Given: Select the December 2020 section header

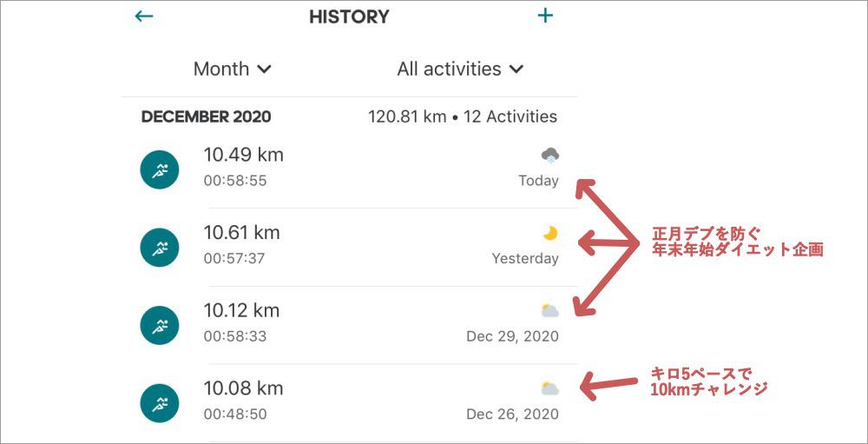Looking at the screenshot, I should coord(206,117).
